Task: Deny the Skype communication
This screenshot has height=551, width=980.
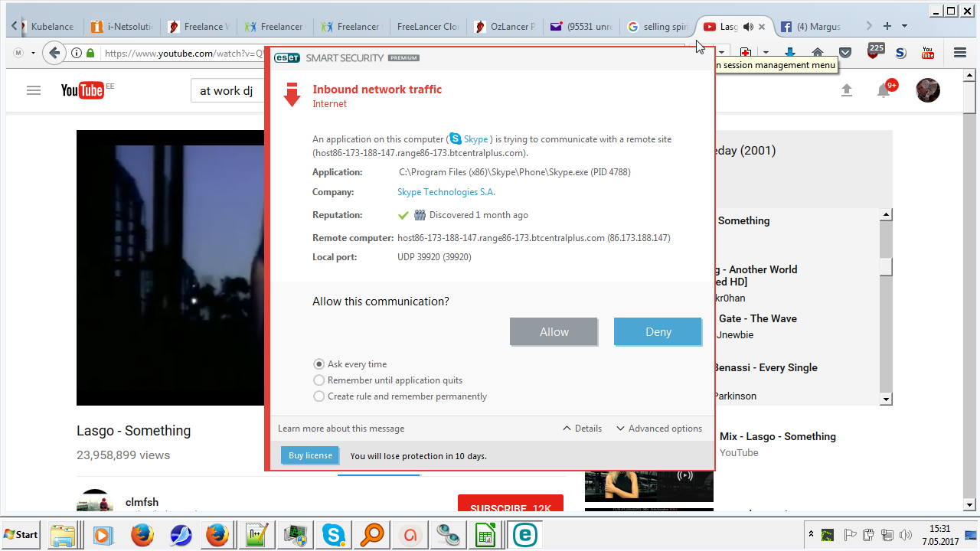Action: [x=658, y=331]
